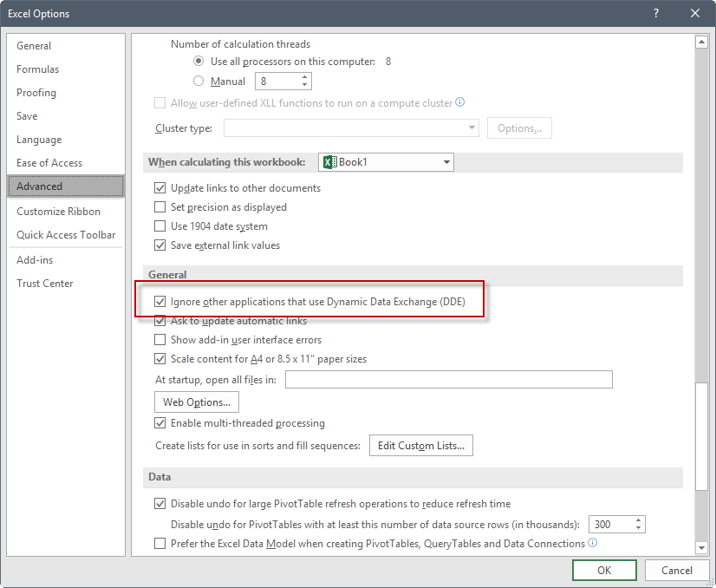
Task: Enable Prefer the Excel Data Model checkbox
Action: point(159,543)
